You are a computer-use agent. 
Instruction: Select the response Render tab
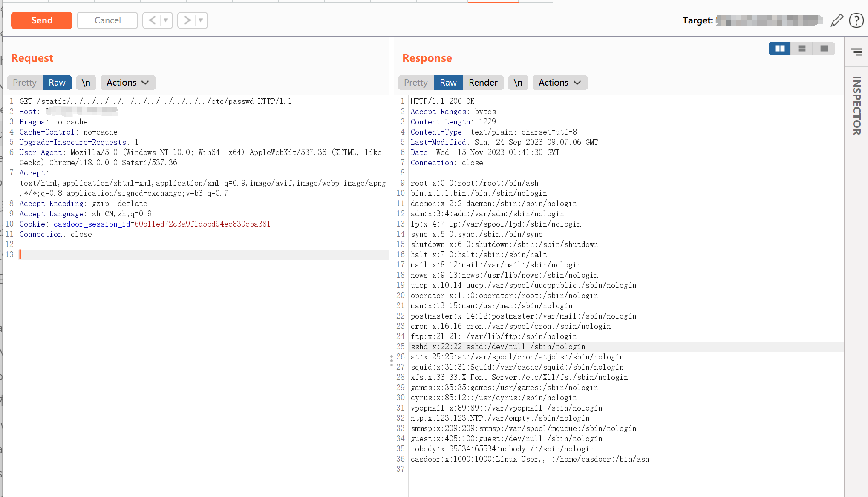coord(483,83)
